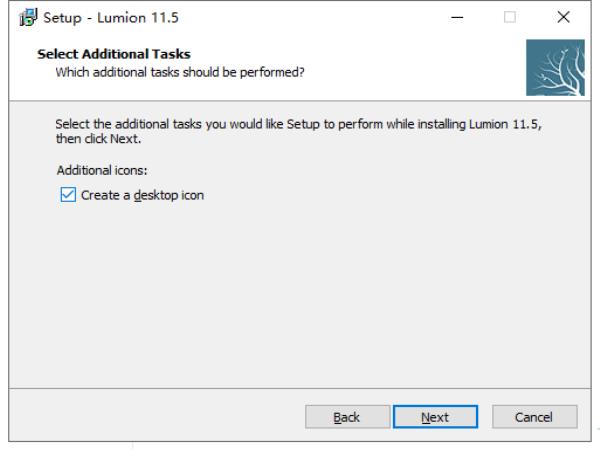Minimize the Lumion Setup window
The height and width of the screenshot is (450, 600).
click(x=457, y=17)
